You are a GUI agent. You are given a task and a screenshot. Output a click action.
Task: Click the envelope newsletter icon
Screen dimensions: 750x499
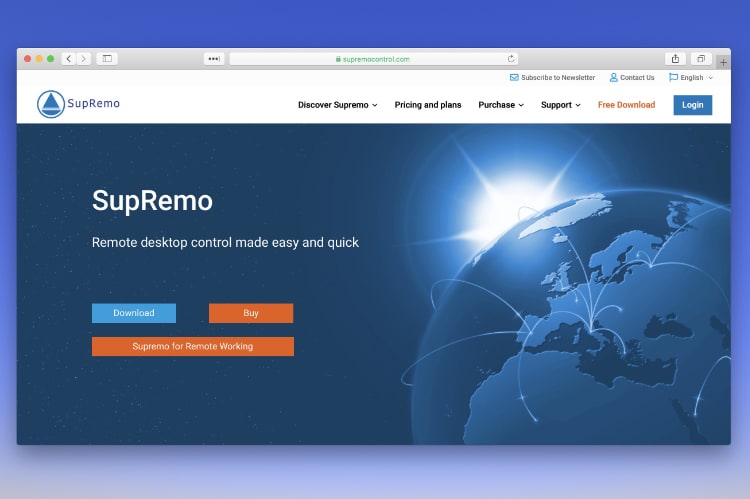(x=514, y=78)
